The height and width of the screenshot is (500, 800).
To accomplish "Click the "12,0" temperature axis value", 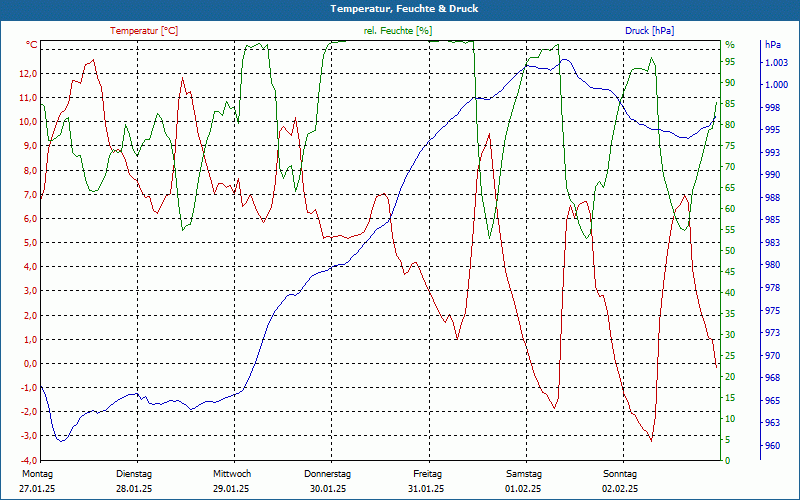I will (x=28, y=73).
